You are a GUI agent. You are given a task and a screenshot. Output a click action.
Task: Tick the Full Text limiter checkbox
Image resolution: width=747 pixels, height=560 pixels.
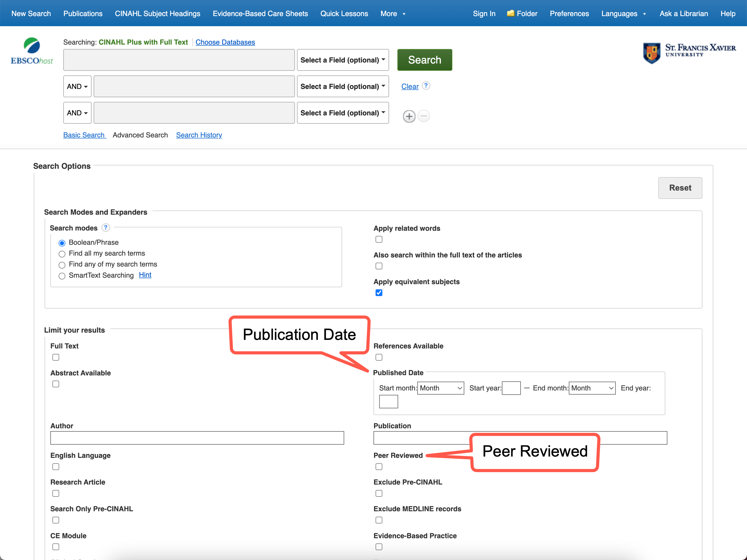(56, 357)
